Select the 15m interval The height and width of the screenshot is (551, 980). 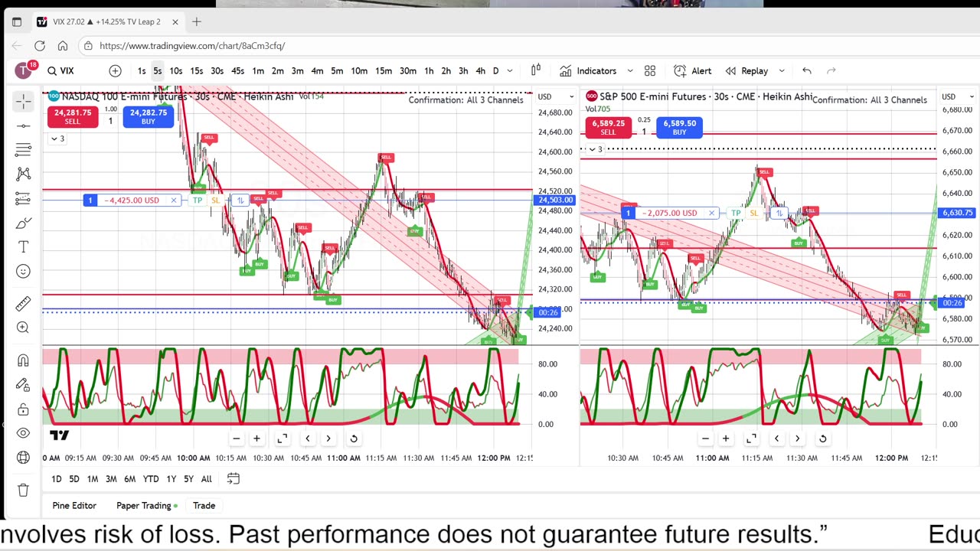point(384,71)
